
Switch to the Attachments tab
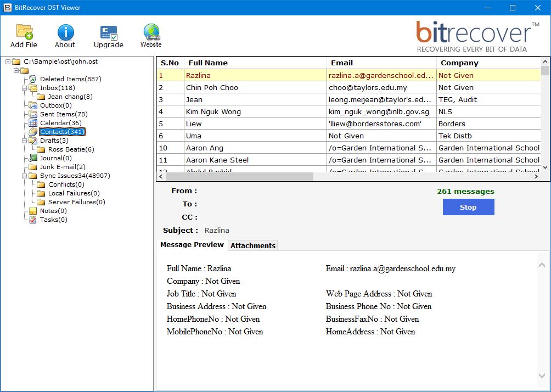tap(253, 245)
